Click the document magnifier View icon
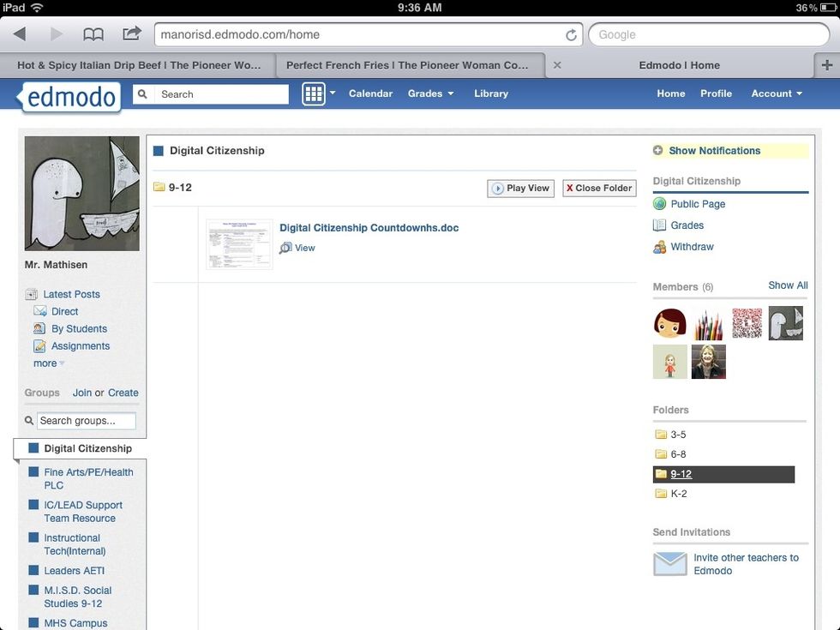 click(x=285, y=248)
